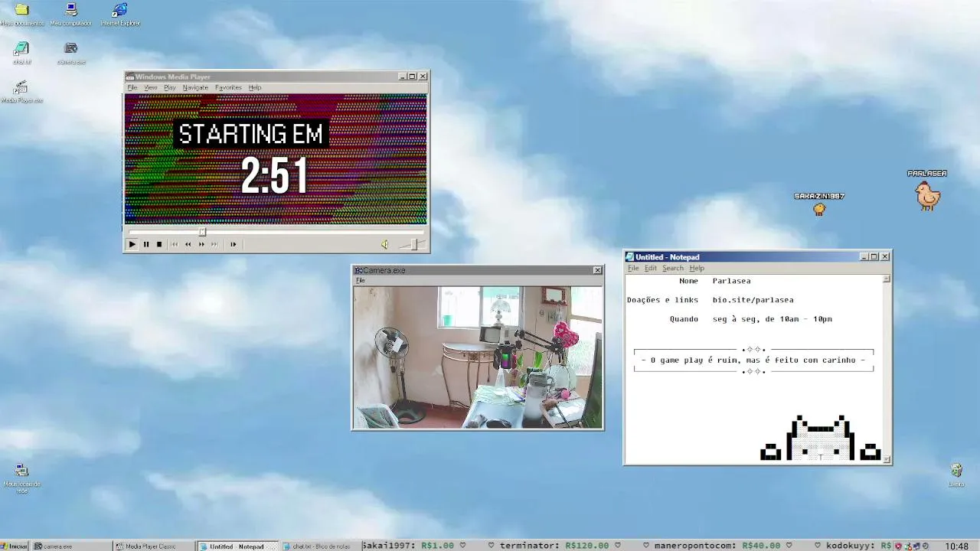This screenshot has height=551, width=980.
Task: Click the Notepad scrollbar down arrow
Action: pyautogui.click(x=887, y=458)
